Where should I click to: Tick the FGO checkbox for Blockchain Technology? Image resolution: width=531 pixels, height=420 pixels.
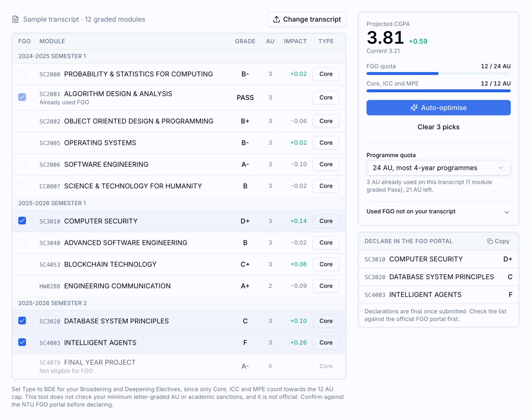point(22,264)
